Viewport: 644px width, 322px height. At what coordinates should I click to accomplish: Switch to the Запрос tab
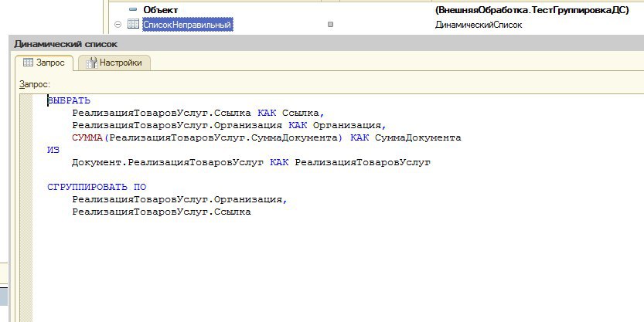click(44, 63)
